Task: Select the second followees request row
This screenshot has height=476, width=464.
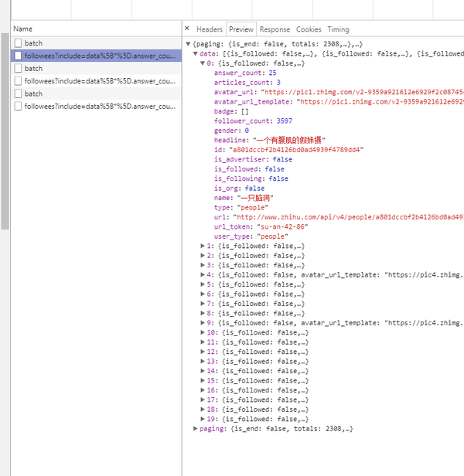Action: pos(96,81)
